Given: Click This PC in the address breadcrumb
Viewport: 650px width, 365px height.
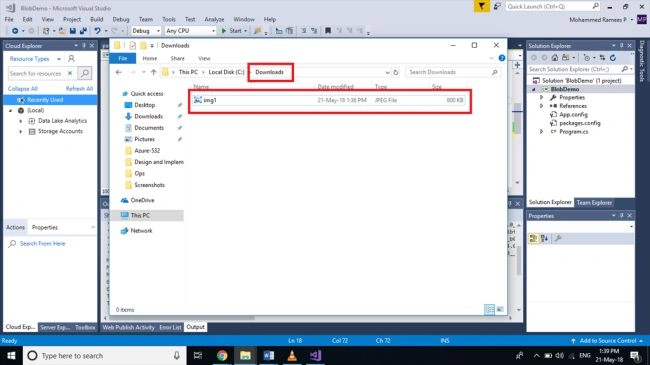Looking at the screenshot, I should pos(188,72).
